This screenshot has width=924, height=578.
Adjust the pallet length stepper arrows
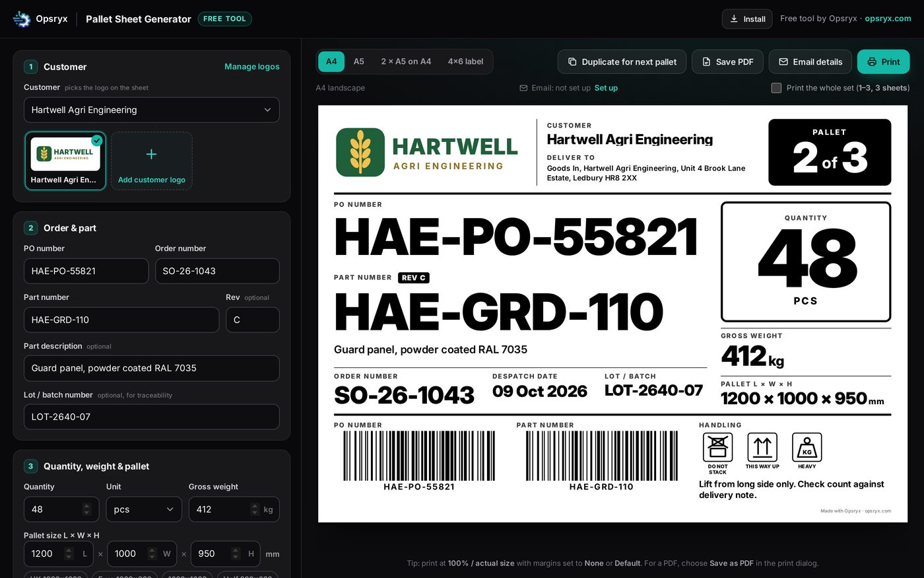point(69,554)
